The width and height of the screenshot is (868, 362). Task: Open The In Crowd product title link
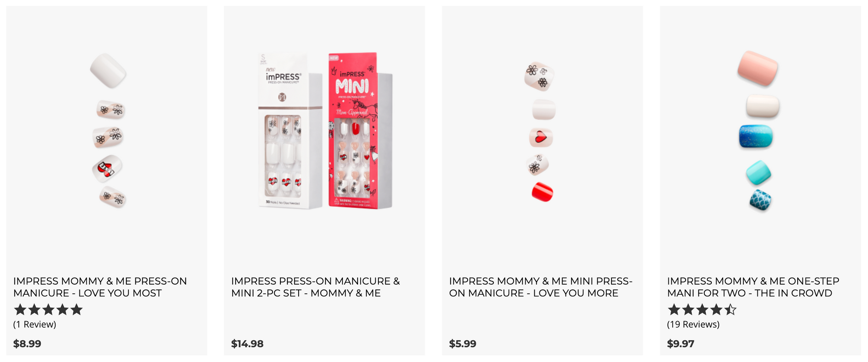[x=753, y=287]
